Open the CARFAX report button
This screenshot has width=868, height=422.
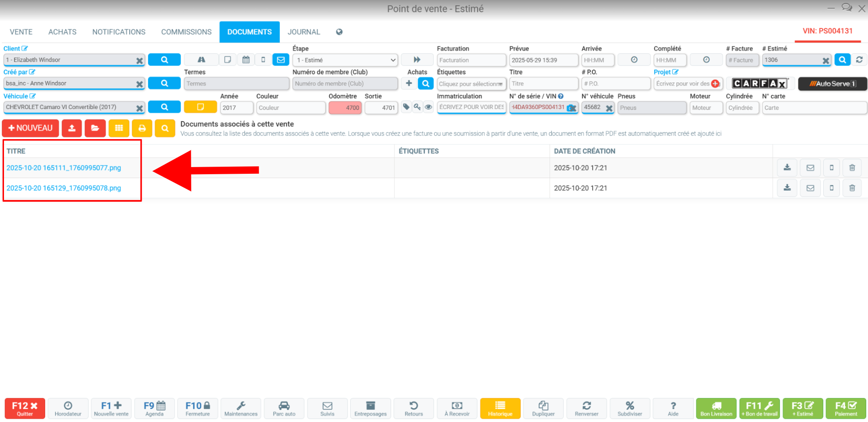760,83
